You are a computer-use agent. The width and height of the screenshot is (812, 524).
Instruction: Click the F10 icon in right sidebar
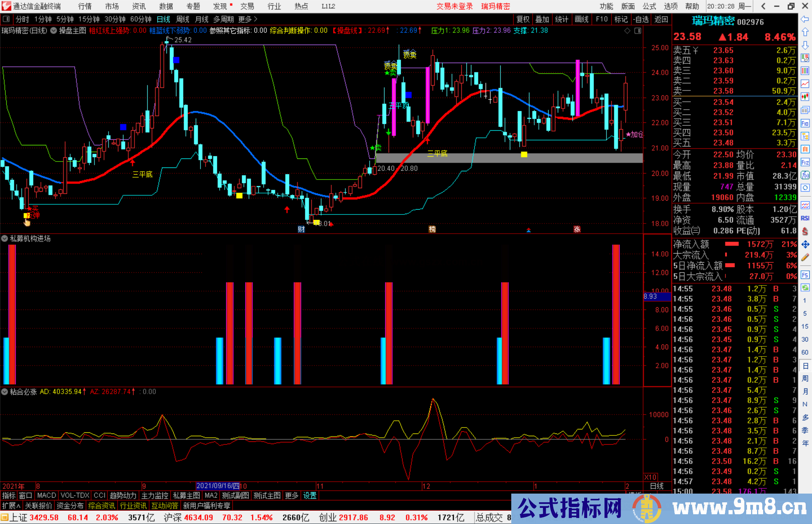pos(805,123)
